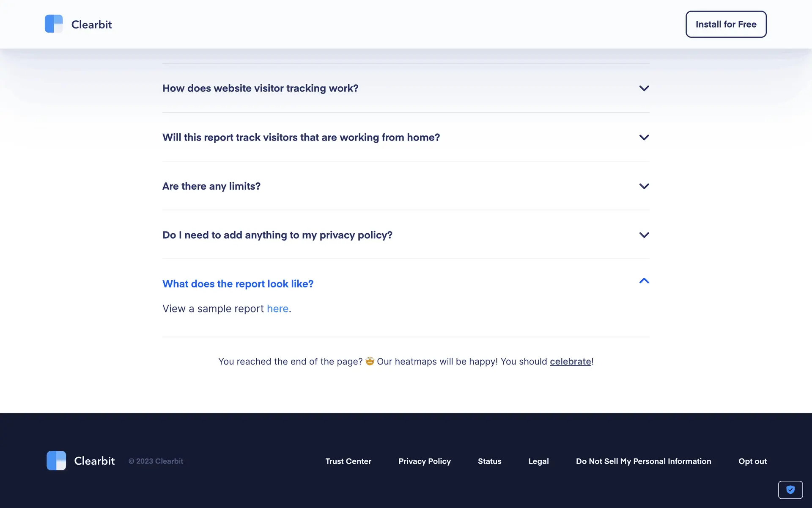Click the 'celebrate' link
Screen dimensions: 812x508
570,362
